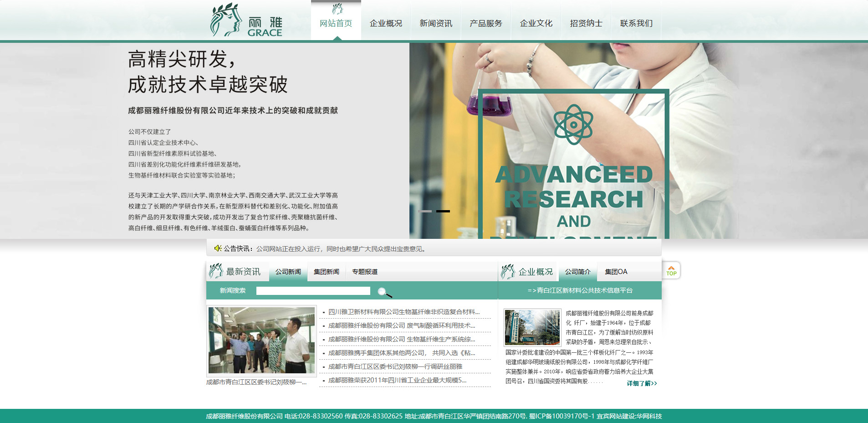Go to 联系我们 navigation item
Screen dimensions: 868x423
[x=636, y=23]
